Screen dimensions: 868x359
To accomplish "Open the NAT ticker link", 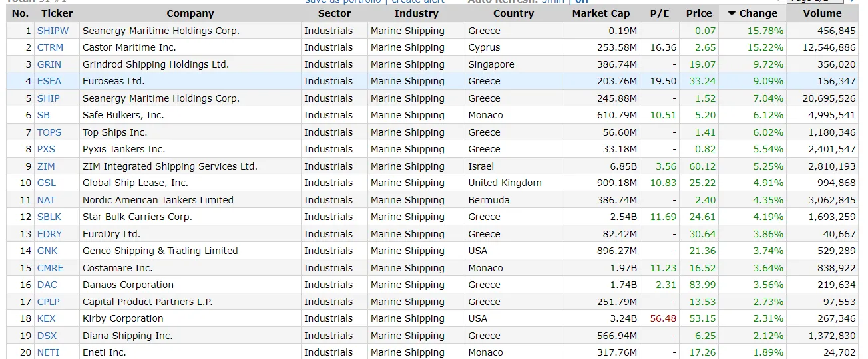I will [47, 200].
